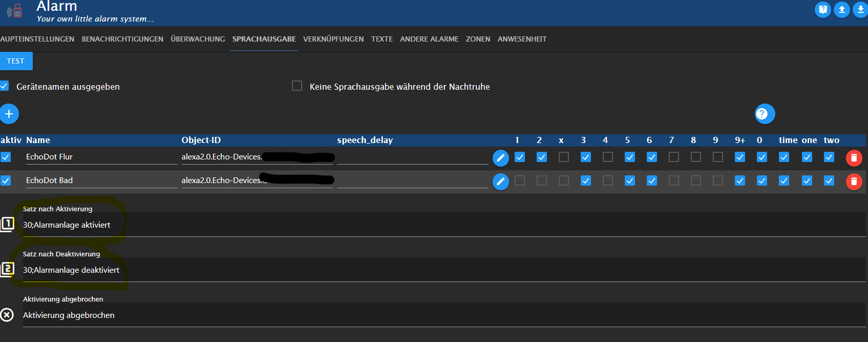Enable Keine Sprachausgabe während der Nachtruhe

point(297,86)
